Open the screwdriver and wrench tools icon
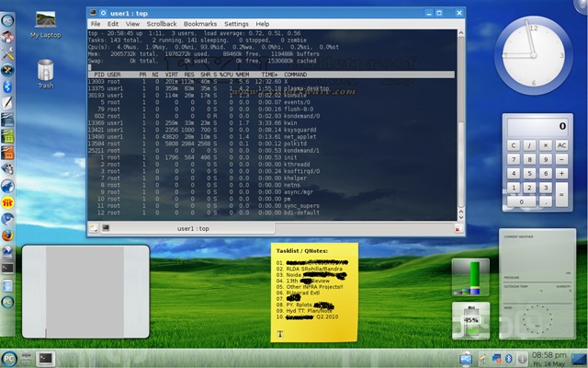The height and width of the screenshot is (368, 588). (x=7, y=53)
